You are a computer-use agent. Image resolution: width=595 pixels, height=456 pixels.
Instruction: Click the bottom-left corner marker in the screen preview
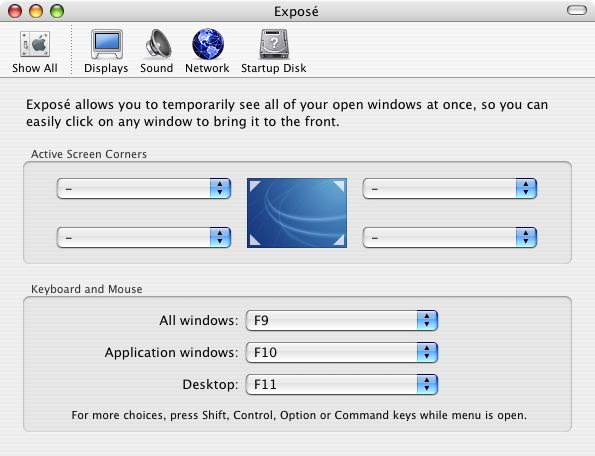255,240
